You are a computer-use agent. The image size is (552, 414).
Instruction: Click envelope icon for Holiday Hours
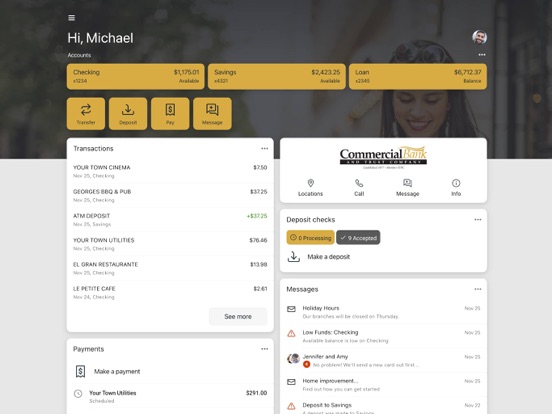[x=291, y=309]
